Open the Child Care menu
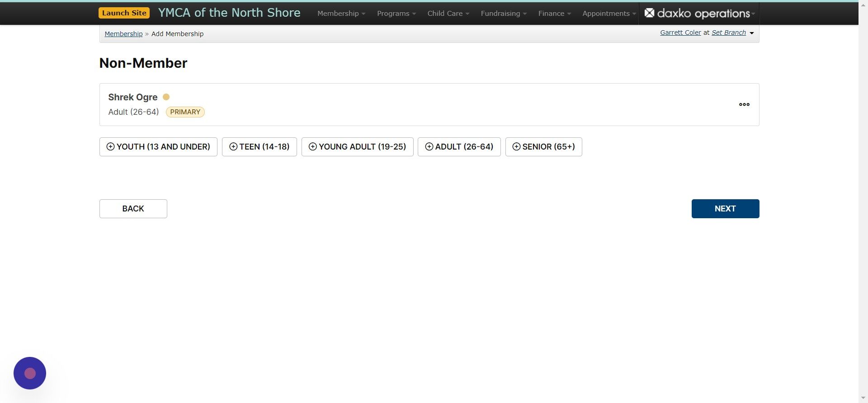This screenshot has width=868, height=403. pyautogui.click(x=448, y=14)
